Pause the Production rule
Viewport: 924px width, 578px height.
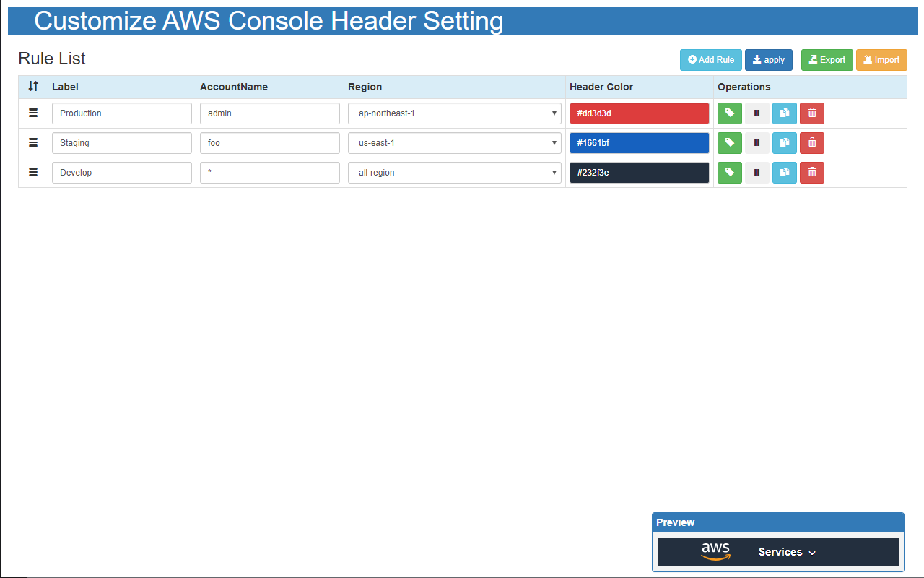757,113
